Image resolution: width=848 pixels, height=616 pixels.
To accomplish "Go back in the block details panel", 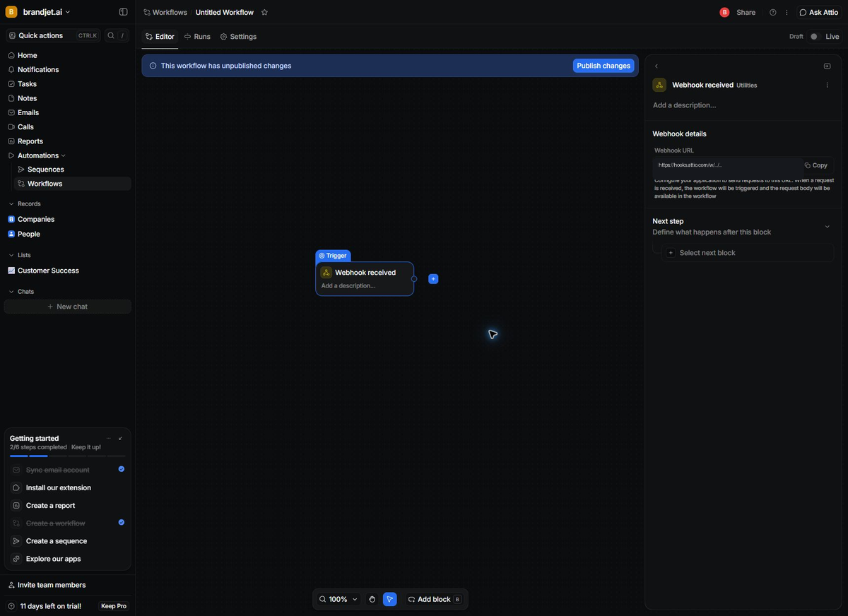I will point(656,66).
